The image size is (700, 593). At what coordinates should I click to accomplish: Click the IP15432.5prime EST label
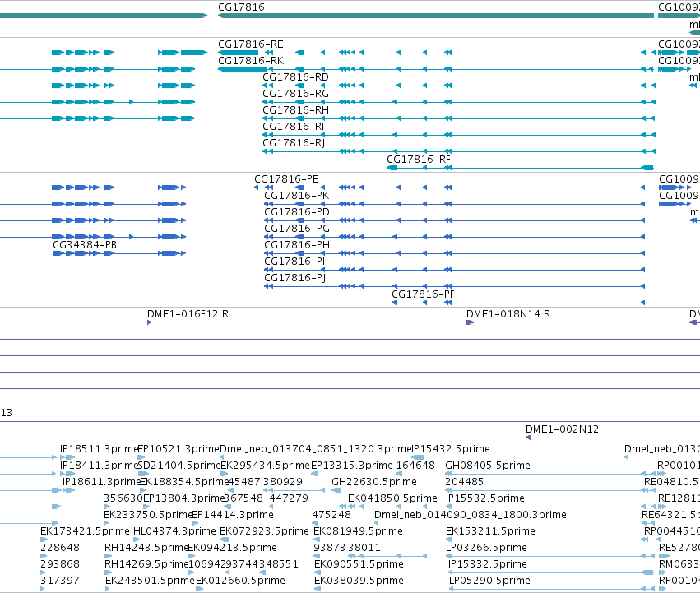(x=450, y=449)
